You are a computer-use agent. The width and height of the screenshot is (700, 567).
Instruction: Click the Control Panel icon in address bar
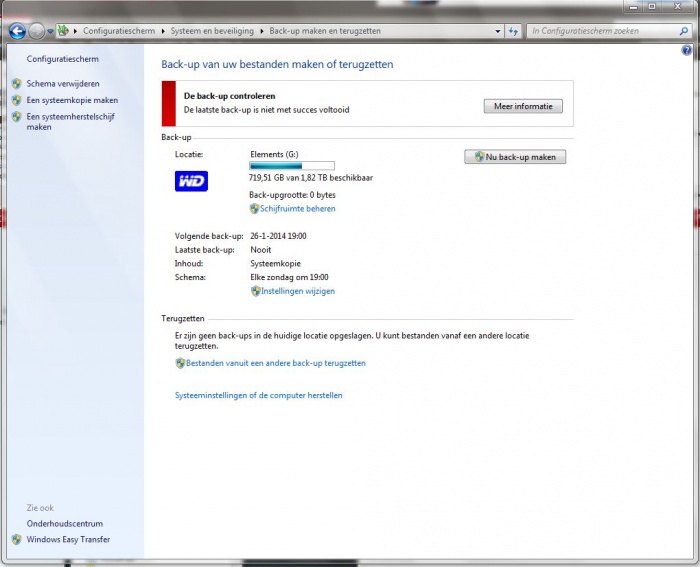tap(64, 31)
